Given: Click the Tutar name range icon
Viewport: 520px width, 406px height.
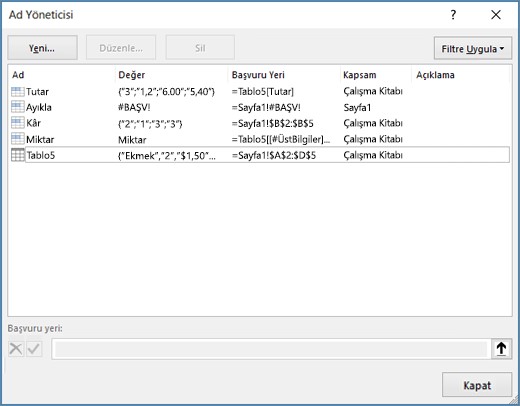Looking at the screenshot, I should pyautogui.click(x=18, y=91).
